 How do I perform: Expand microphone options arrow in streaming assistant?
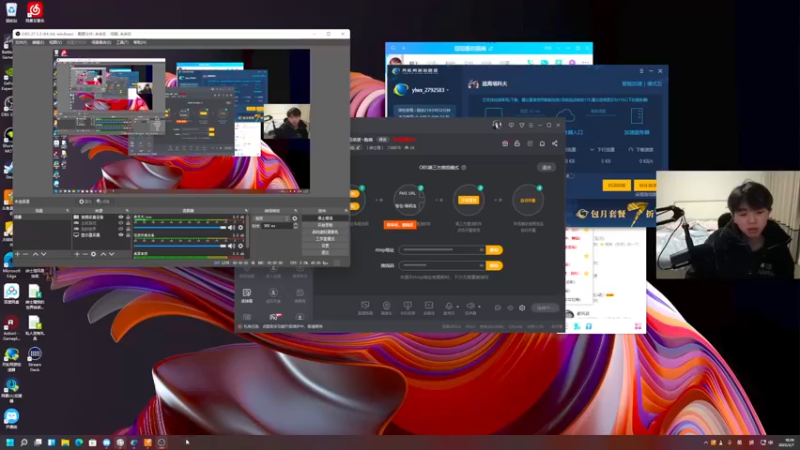457,307
